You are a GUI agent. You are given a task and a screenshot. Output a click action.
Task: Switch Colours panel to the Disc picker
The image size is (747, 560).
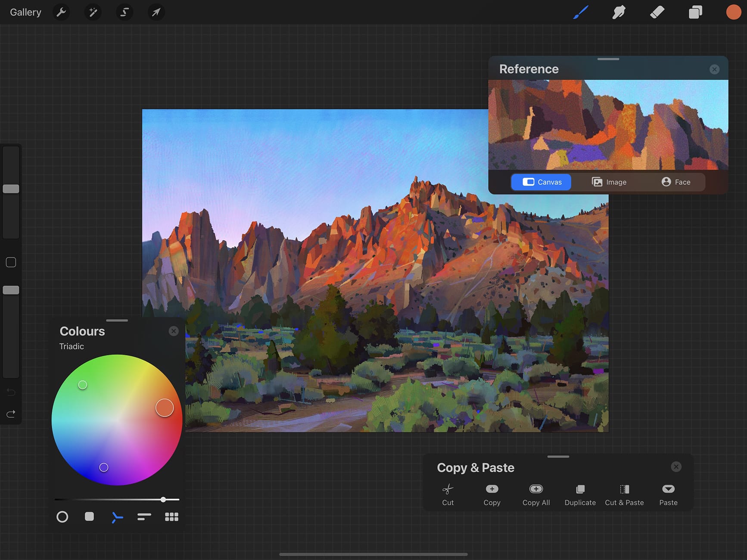(62, 516)
